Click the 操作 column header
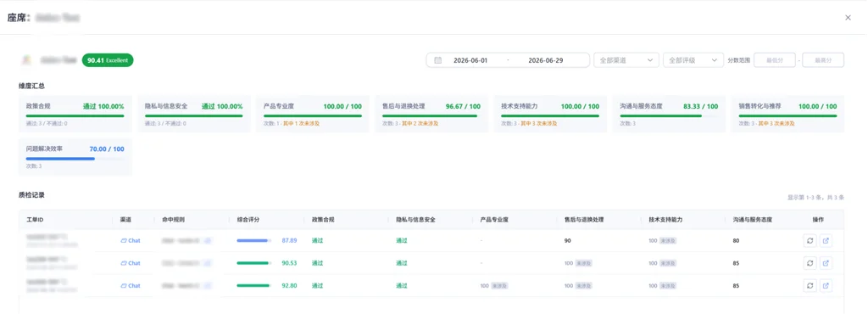 (x=818, y=220)
